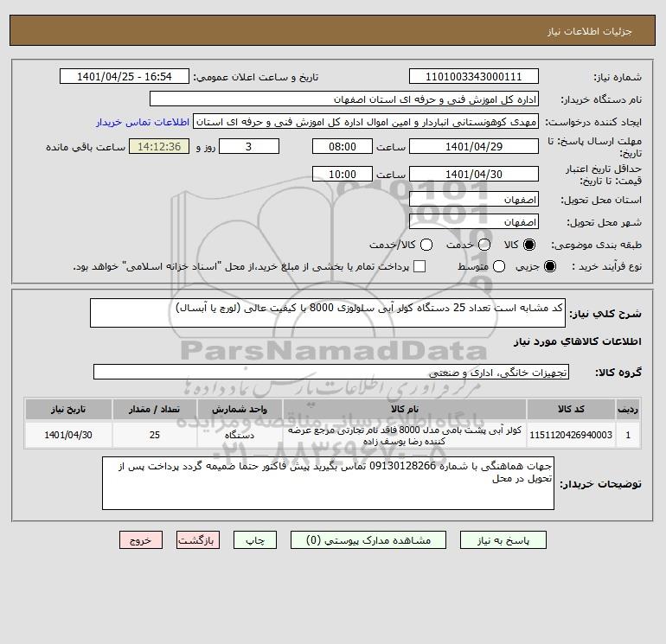Select the کالا/خدمت radio button

pos(426,245)
